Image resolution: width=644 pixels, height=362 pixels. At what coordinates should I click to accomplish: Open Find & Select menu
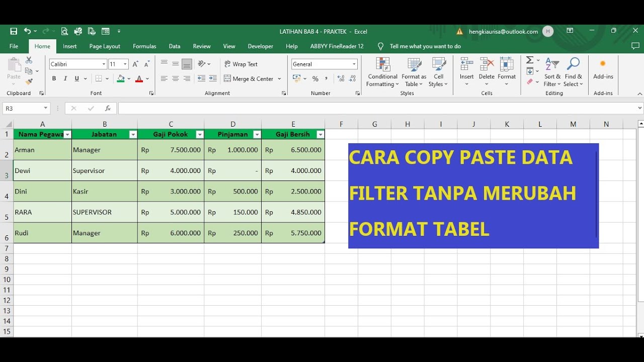(x=574, y=72)
